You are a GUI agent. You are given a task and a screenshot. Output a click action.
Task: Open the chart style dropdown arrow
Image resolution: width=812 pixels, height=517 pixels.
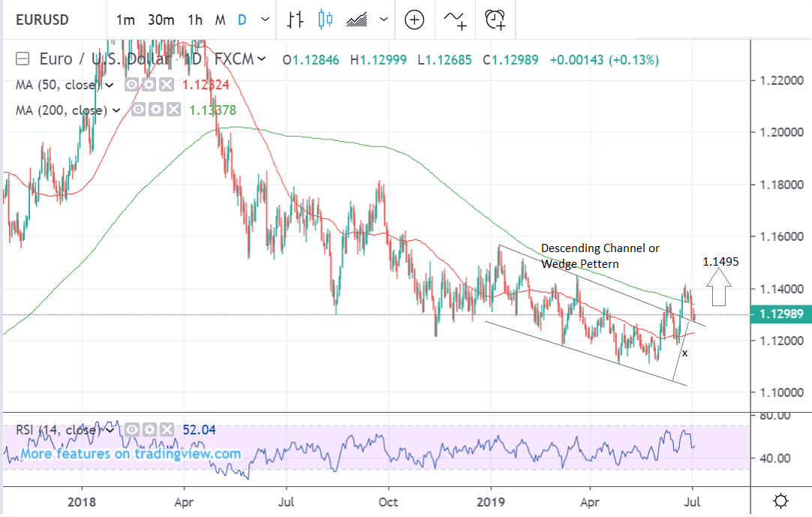(383, 20)
